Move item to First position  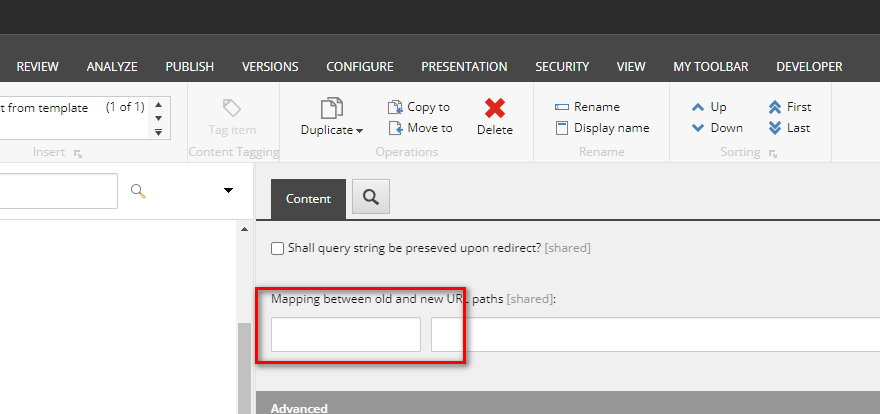790,107
